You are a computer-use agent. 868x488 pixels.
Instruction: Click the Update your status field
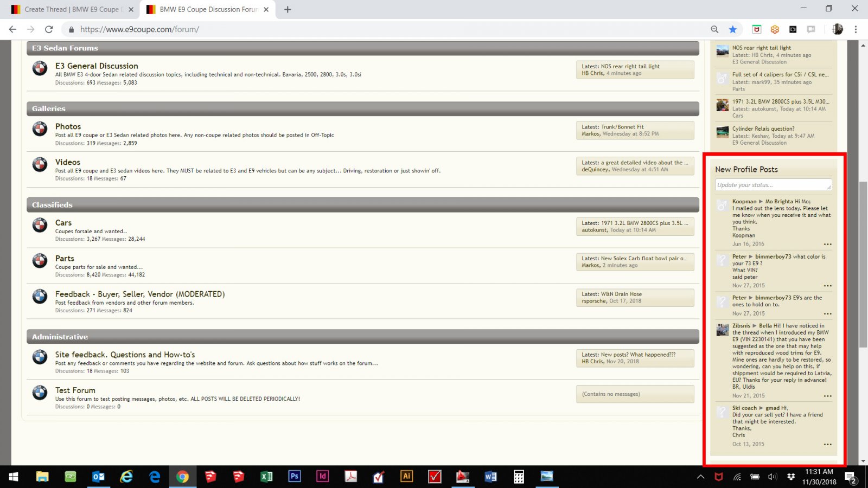773,185
